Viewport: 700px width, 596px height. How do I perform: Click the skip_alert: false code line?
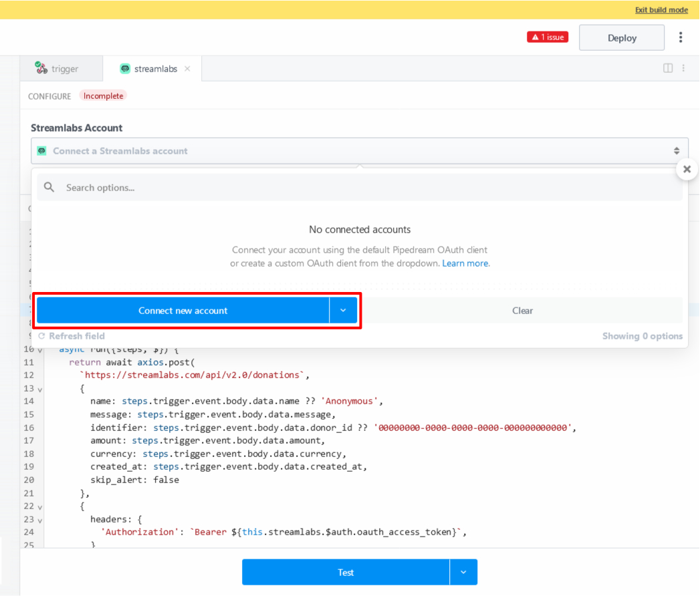point(134,480)
